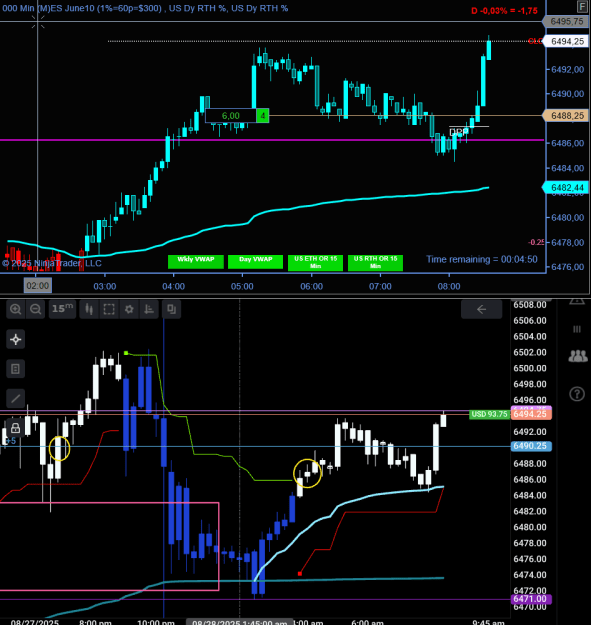
Task: Open the document notes sidebar icon
Action: [x=16, y=369]
